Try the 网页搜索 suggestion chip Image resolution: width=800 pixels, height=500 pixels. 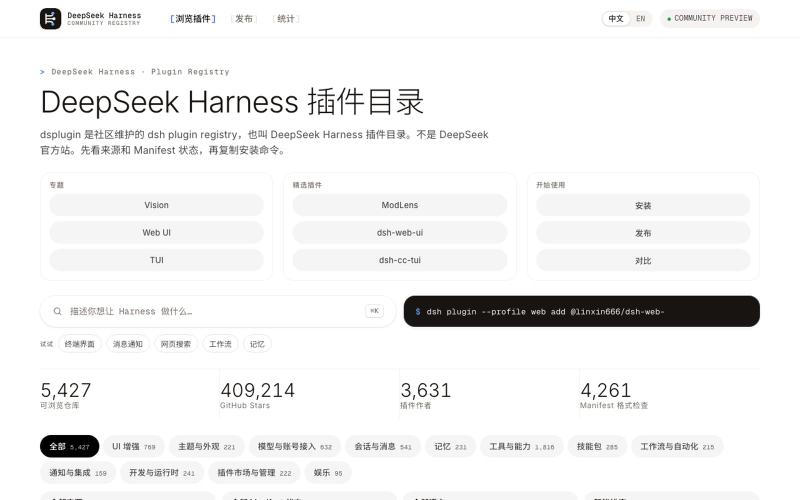[x=176, y=344]
